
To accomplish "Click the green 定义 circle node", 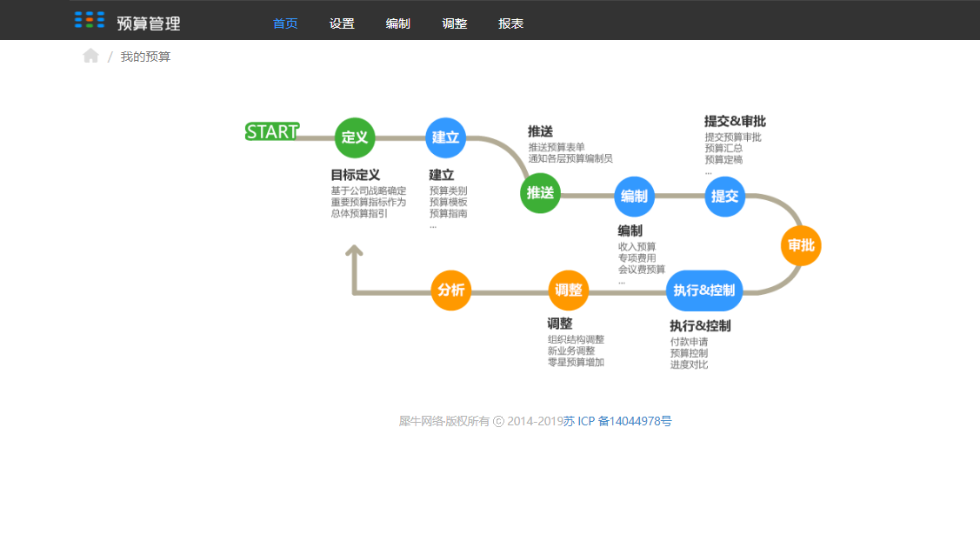I will [x=355, y=137].
